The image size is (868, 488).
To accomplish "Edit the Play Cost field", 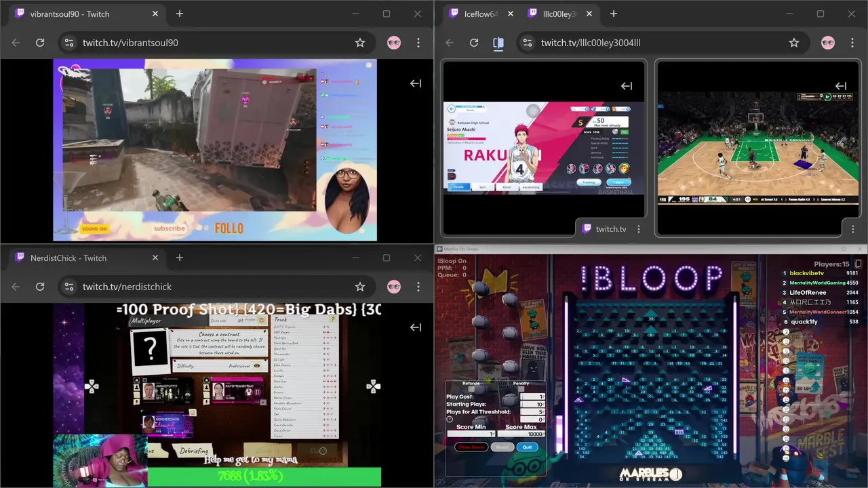I will [x=532, y=397].
